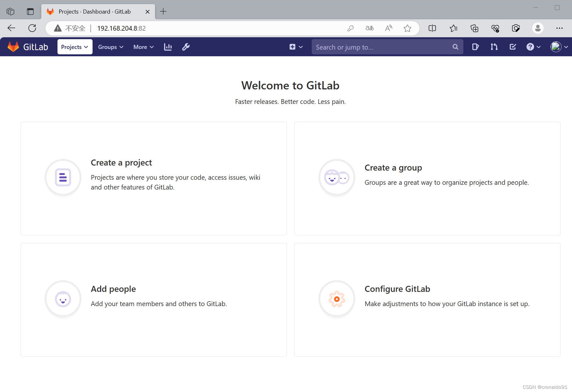Open the To-Do list icon
This screenshot has width=572, height=392.
(513, 47)
